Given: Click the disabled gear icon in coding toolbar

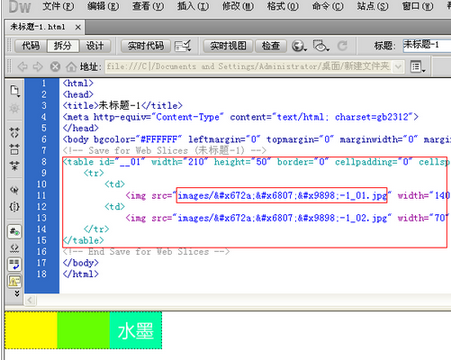Looking at the screenshot, I should coord(14,108).
